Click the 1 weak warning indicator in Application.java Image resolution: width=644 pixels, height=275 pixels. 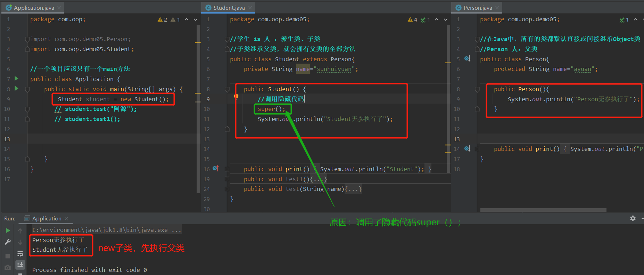[x=175, y=19]
